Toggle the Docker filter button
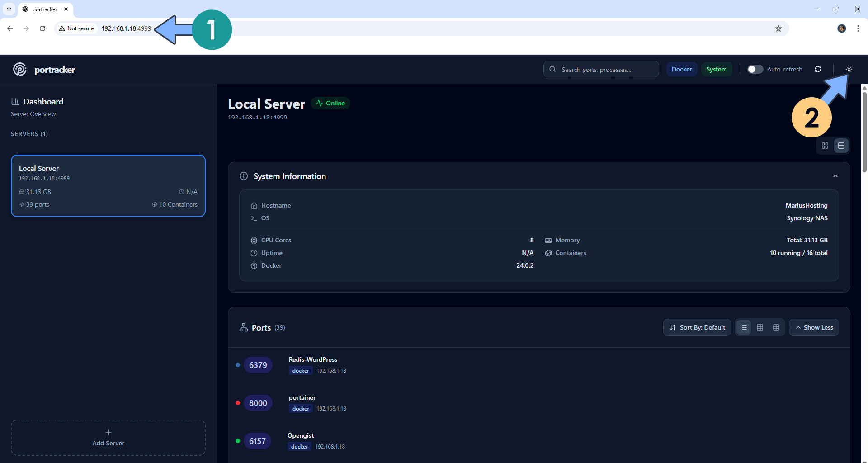Image resolution: width=868 pixels, height=463 pixels. click(x=682, y=69)
